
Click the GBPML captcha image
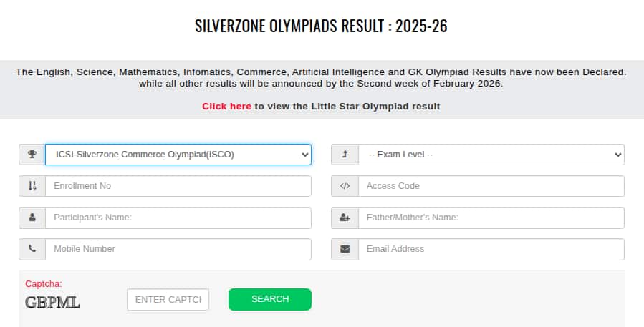click(53, 303)
